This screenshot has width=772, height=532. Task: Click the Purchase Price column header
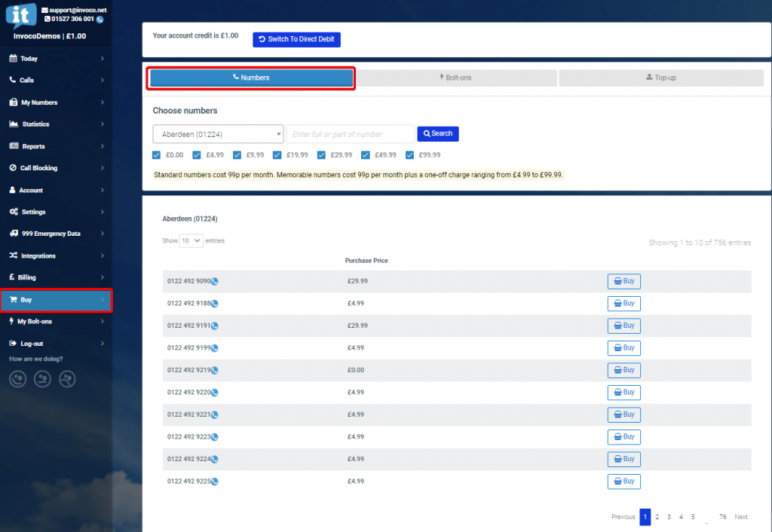[x=366, y=261]
